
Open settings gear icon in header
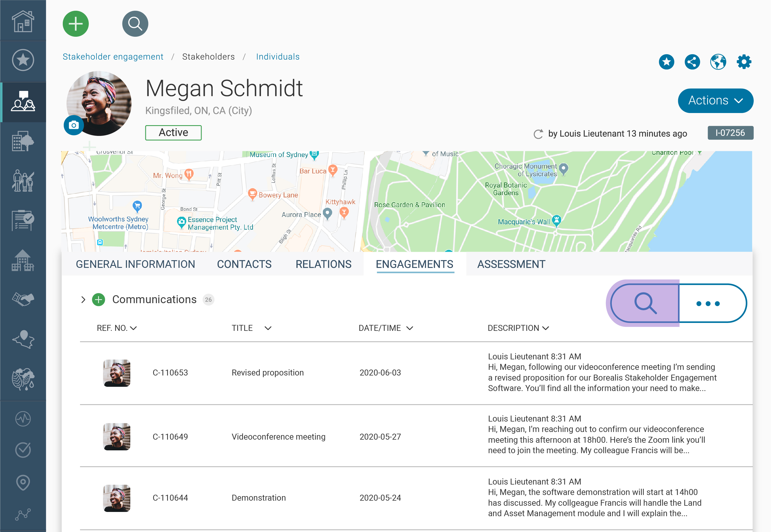744,62
